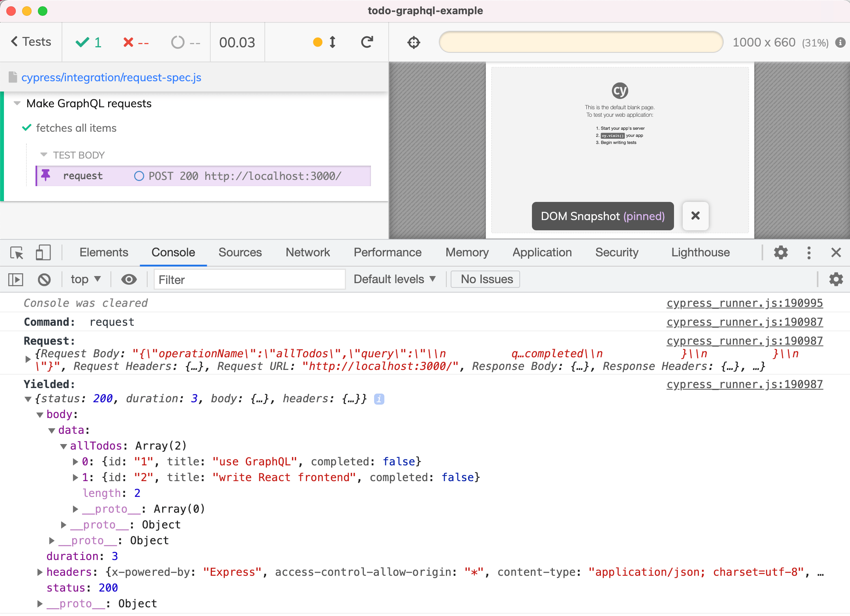Collapse yielded status object
The height and width of the screenshot is (616, 850).
click(x=28, y=399)
